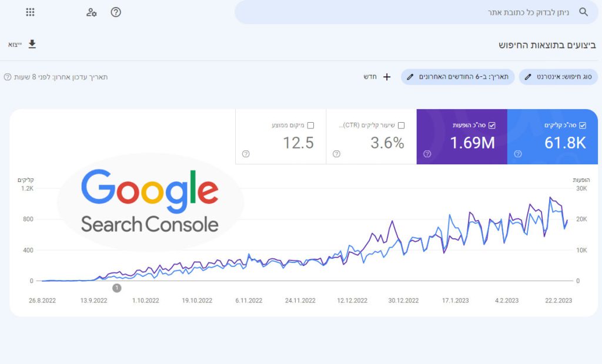Click the הופעות right axis title
The height and width of the screenshot is (364, 602).
pos(581,180)
